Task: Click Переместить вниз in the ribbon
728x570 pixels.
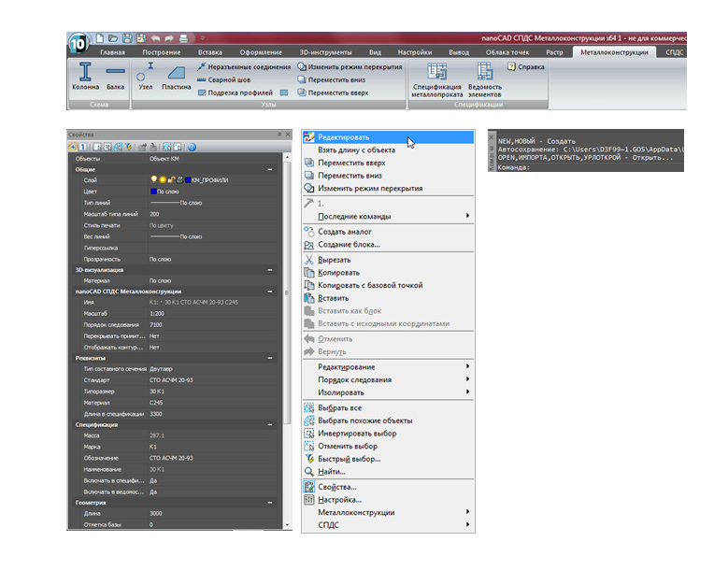Action: (332, 79)
